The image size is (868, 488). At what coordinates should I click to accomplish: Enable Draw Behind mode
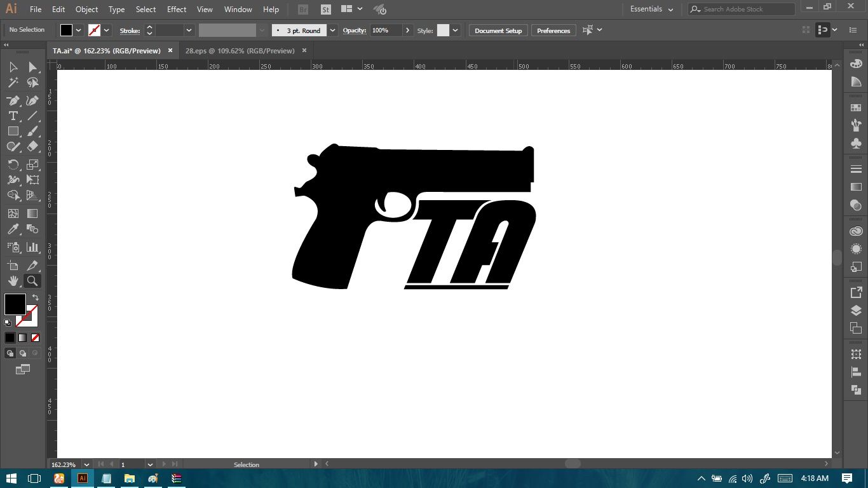point(23,353)
